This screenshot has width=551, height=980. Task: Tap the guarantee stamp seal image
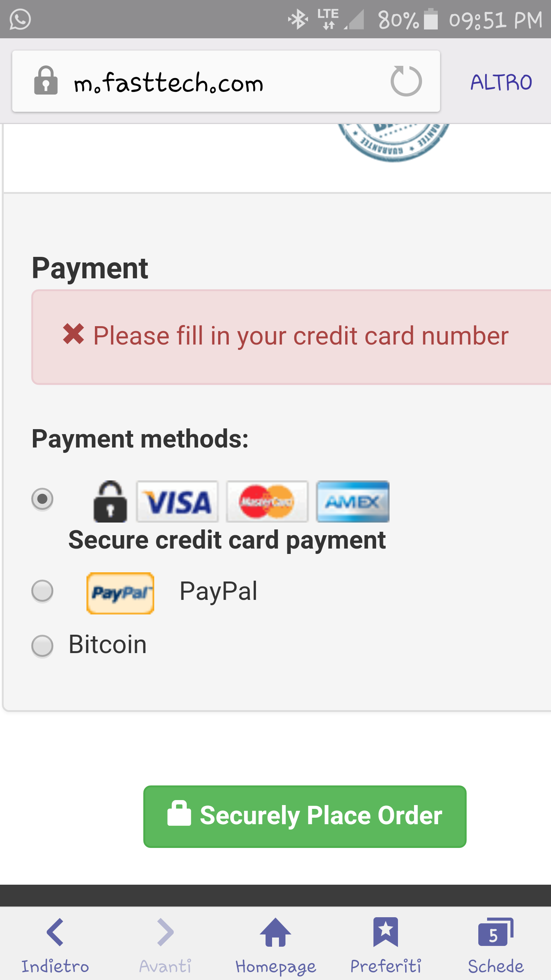click(x=393, y=141)
